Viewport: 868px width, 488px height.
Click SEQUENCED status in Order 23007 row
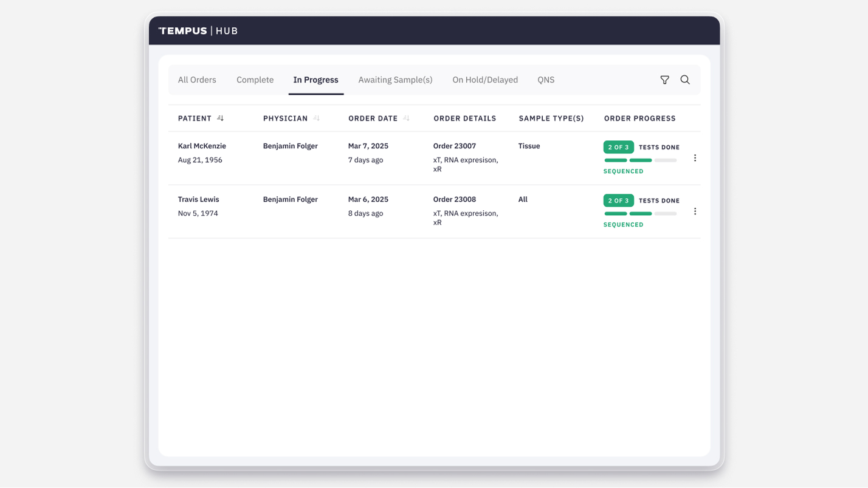click(624, 171)
